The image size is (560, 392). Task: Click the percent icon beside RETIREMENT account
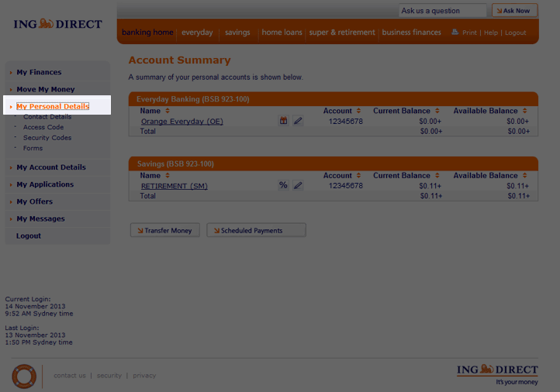(284, 186)
